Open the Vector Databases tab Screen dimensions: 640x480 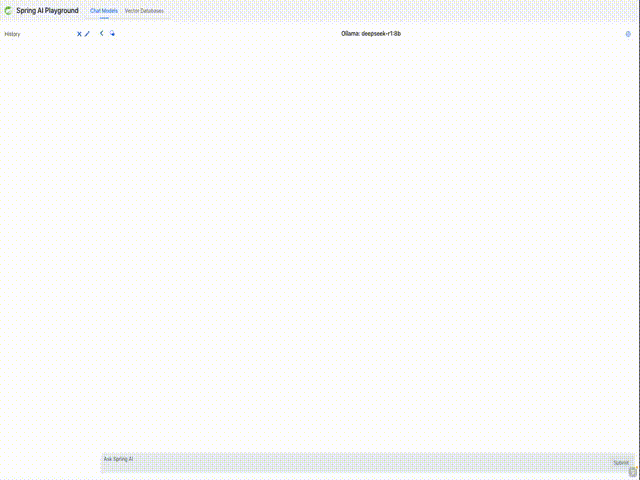pyautogui.click(x=144, y=11)
